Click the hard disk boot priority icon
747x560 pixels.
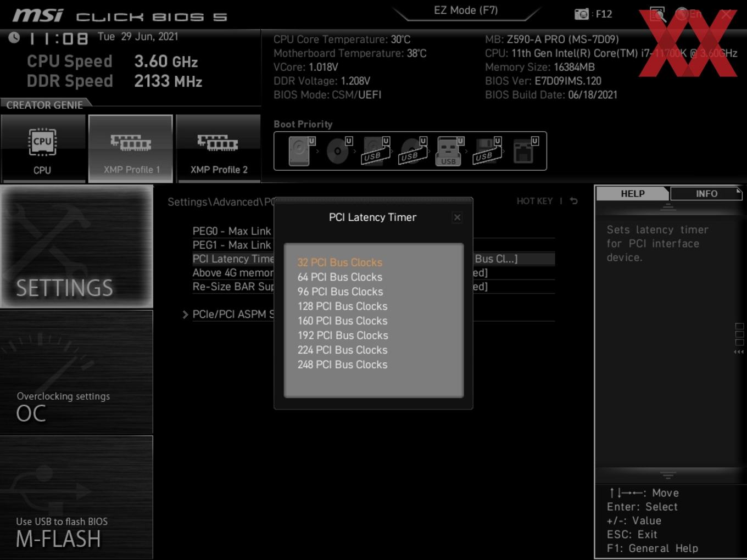point(302,151)
